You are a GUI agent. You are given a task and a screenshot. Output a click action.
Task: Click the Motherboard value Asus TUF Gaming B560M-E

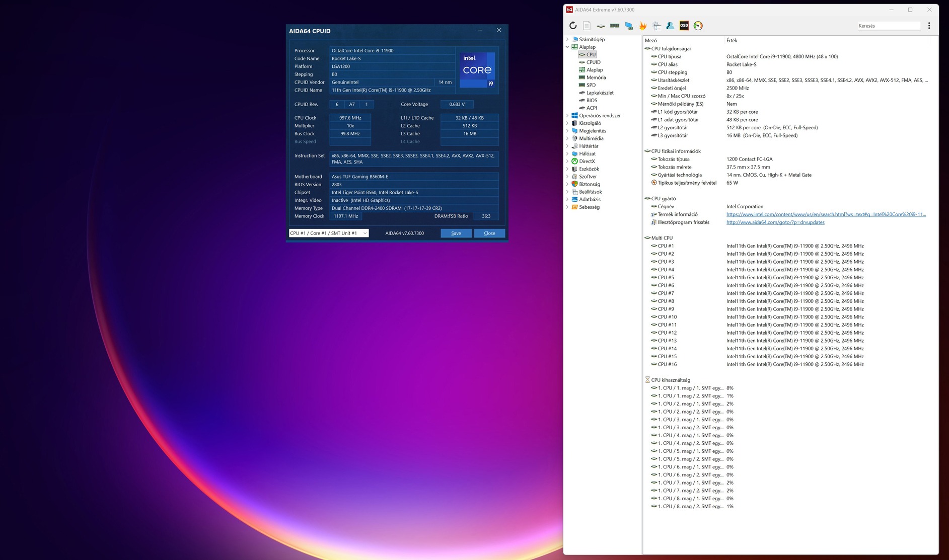414,177
